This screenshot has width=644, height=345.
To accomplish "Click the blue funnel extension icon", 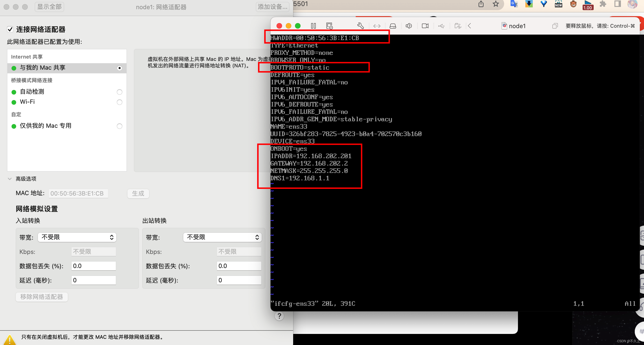I will pyautogui.click(x=544, y=4).
